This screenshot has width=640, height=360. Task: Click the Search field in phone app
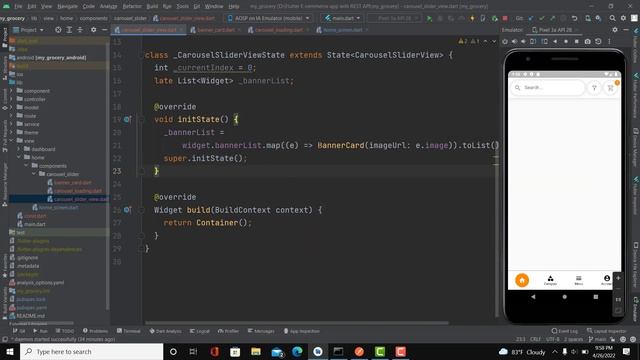pyautogui.click(x=547, y=88)
